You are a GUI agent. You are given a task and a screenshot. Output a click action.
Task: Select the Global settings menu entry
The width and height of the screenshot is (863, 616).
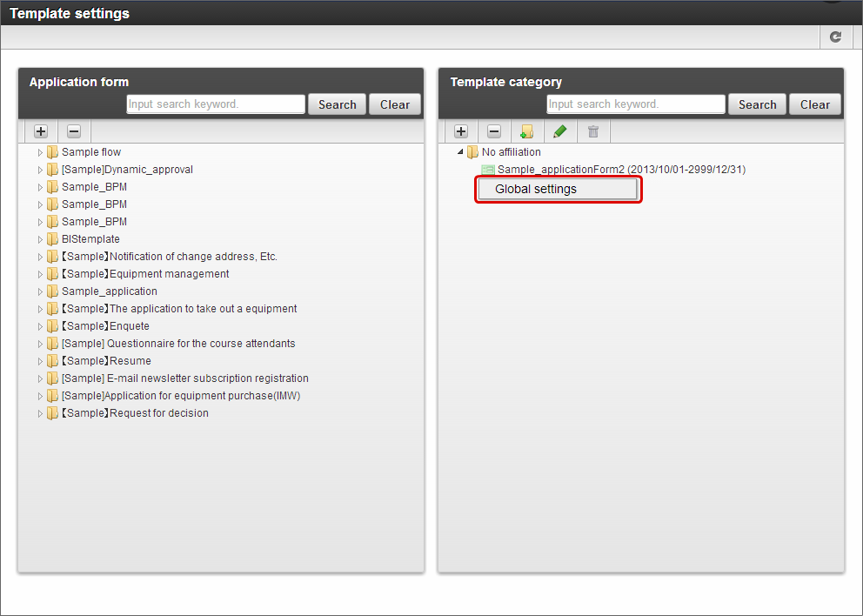pos(558,190)
